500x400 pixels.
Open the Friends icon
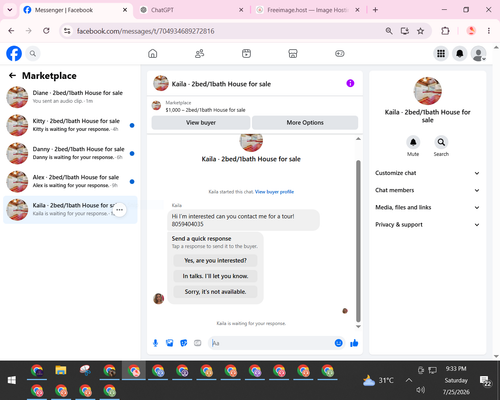click(x=199, y=53)
